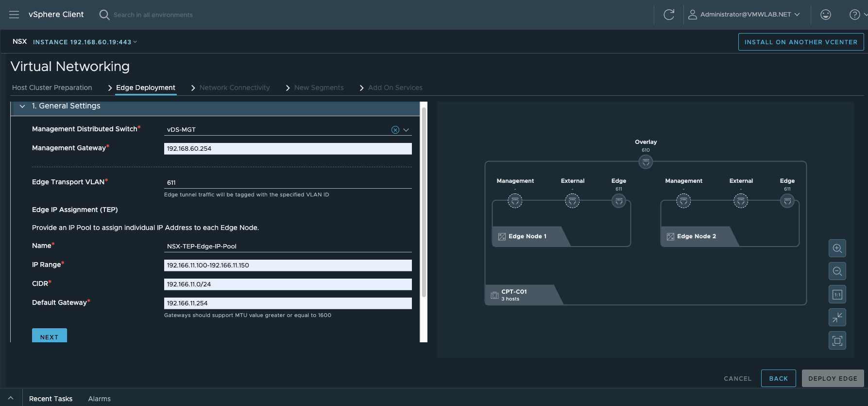This screenshot has height=406, width=868.
Task: Click the Edge IP Assignment (TEP) heading
Action: (75, 210)
